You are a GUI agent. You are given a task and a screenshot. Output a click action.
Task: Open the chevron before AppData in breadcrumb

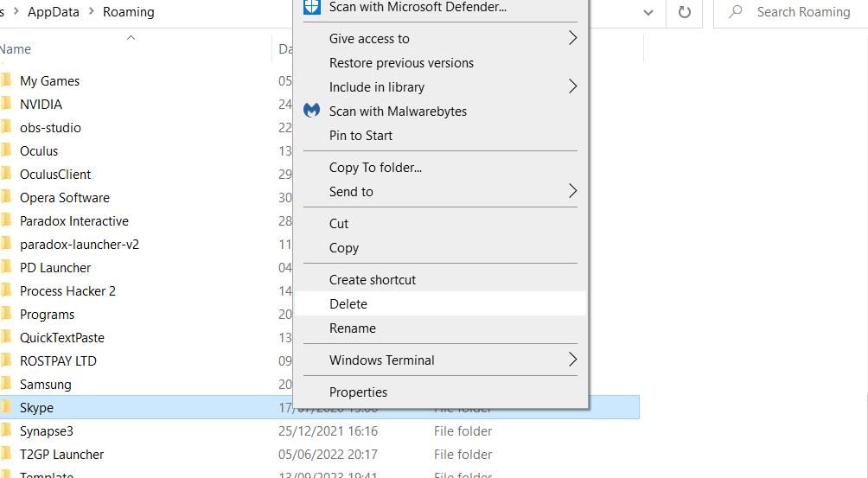16,11
